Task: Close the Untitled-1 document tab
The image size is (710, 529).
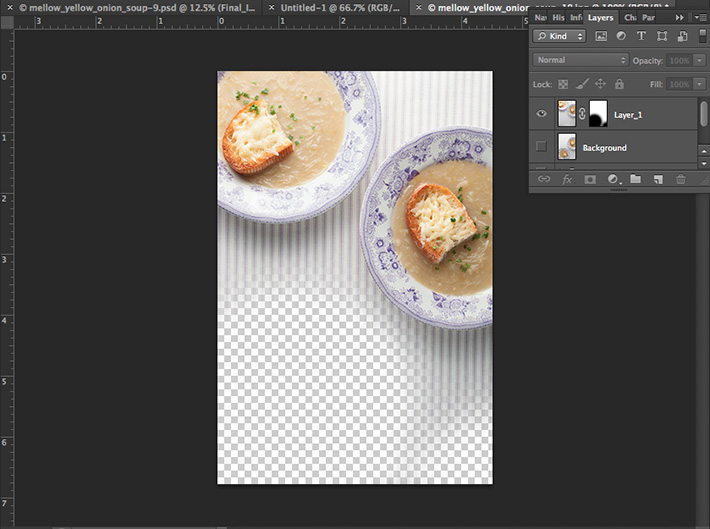Action: pos(271,7)
